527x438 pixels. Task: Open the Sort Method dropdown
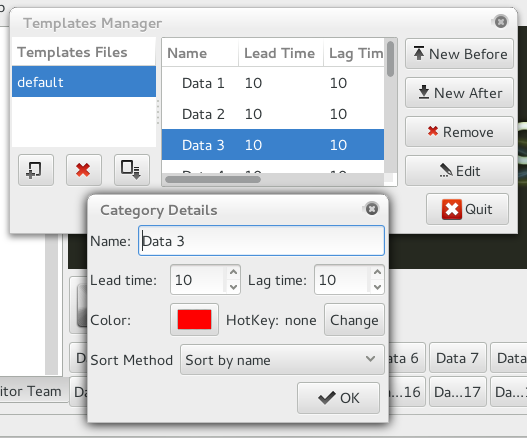pos(282,360)
